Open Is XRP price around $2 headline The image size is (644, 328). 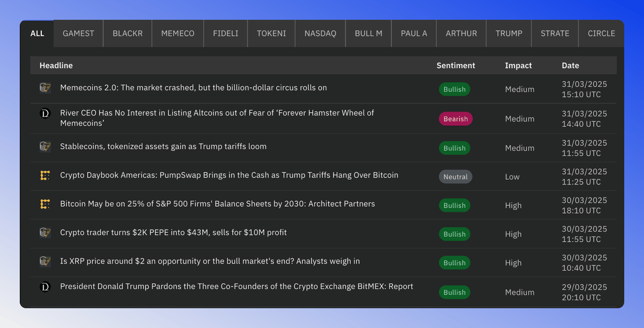tap(210, 261)
